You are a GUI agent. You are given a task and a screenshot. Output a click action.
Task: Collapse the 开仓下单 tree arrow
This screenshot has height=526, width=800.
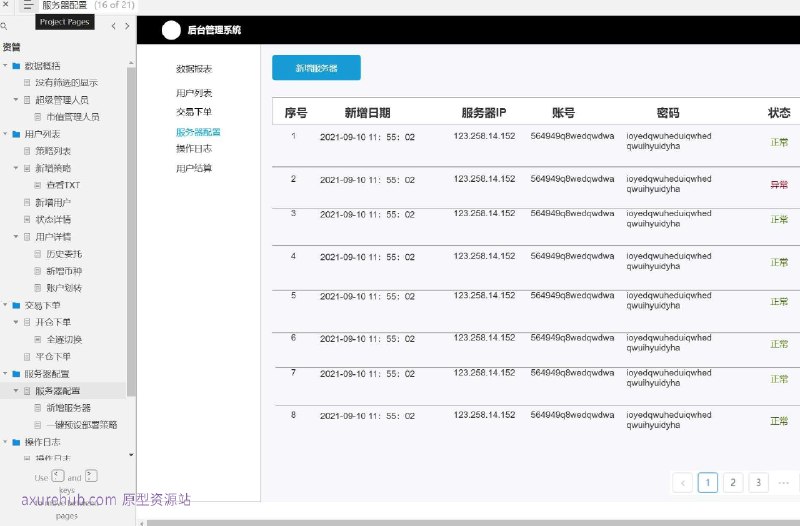pyautogui.click(x=16, y=322)
